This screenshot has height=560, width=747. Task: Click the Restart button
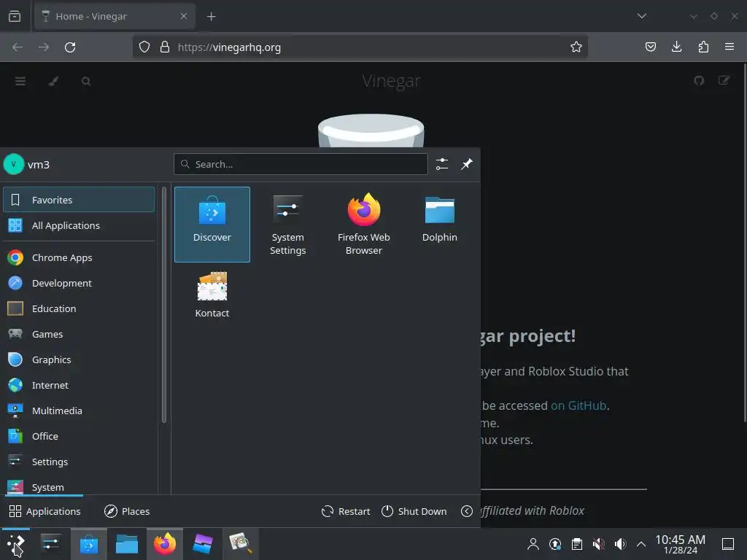pos(346,511)
